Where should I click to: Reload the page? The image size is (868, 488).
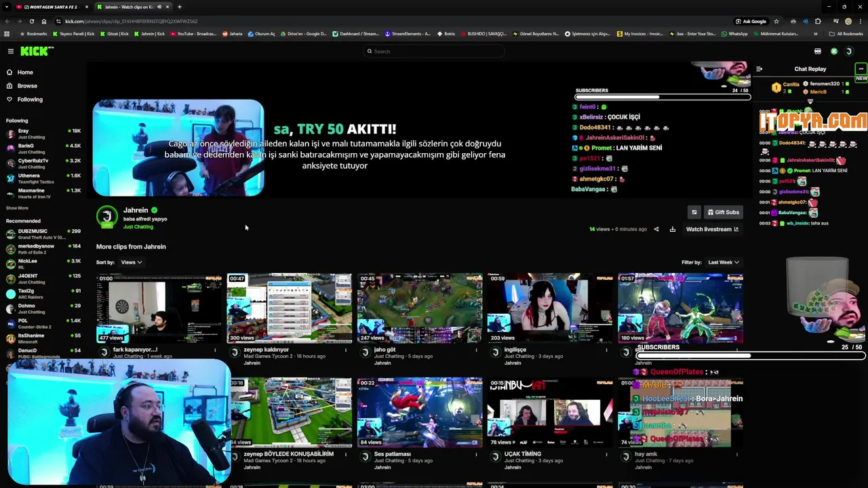coord(33,21)
